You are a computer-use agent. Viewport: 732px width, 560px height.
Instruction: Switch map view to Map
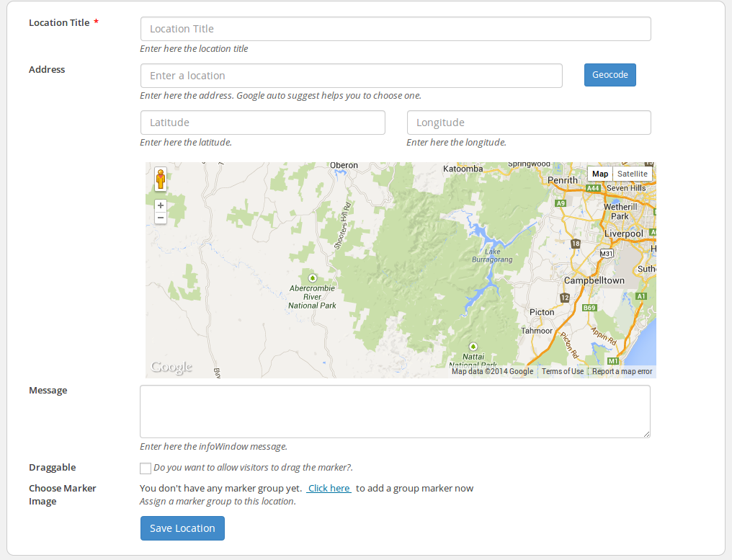pos(600,174)
